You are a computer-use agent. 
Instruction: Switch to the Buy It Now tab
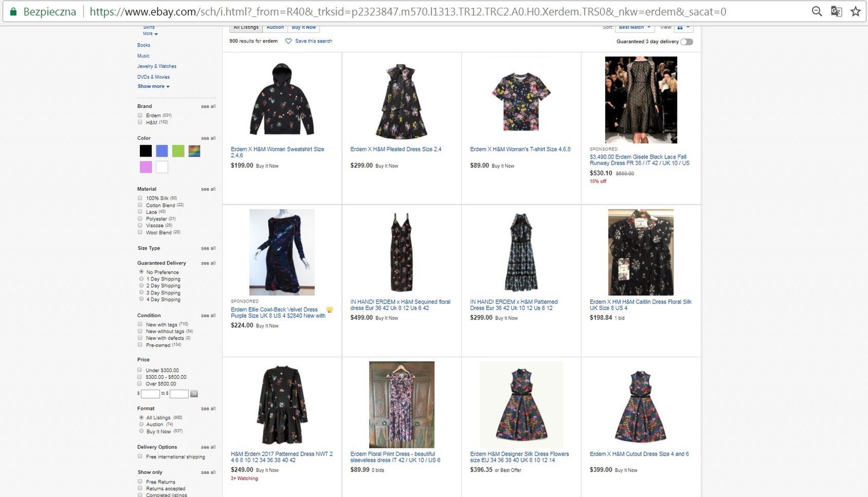[x=304, y=28]
